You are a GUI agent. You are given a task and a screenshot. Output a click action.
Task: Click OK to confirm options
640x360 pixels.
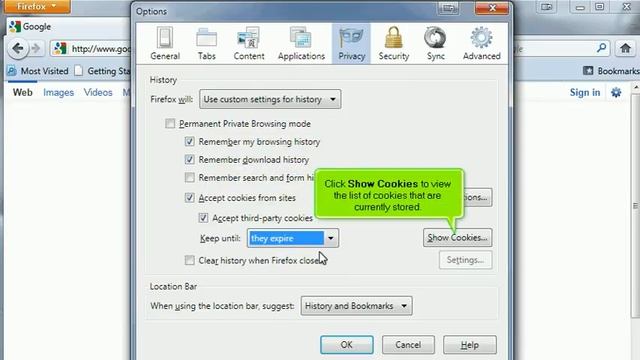point(347,345)
